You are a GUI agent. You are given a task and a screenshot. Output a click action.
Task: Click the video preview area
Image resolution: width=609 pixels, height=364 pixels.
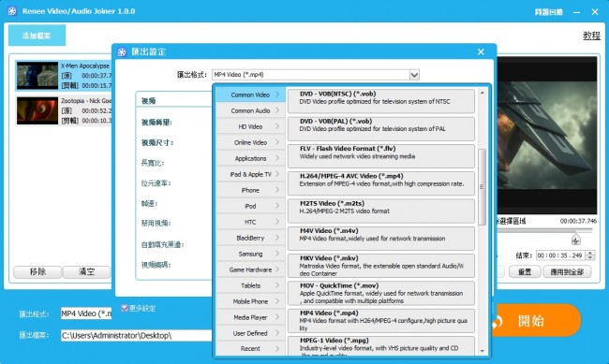(547, 136)
